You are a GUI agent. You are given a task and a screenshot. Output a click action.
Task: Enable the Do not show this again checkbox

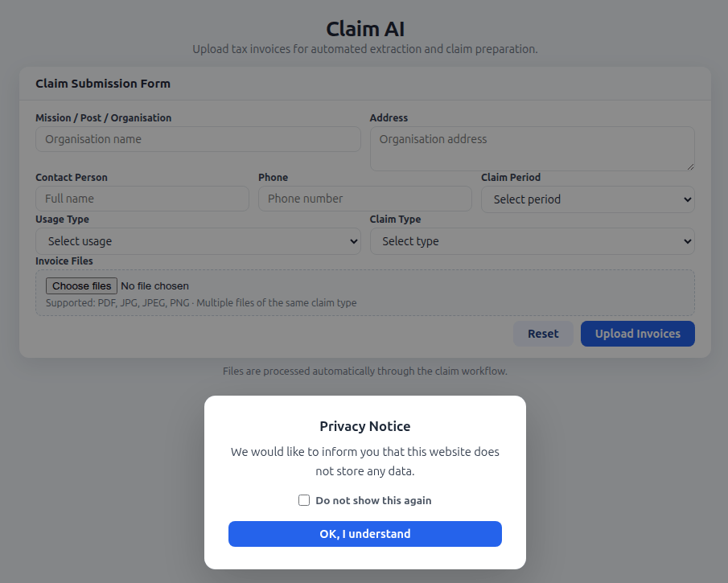coord(304,499)
